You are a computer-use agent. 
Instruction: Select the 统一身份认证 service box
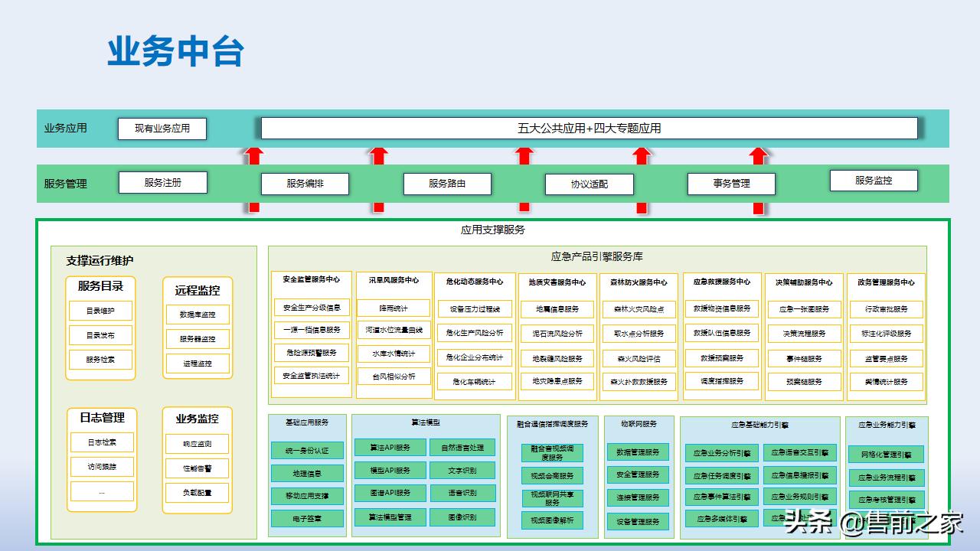pyautogui.click(x=306, y=452)
